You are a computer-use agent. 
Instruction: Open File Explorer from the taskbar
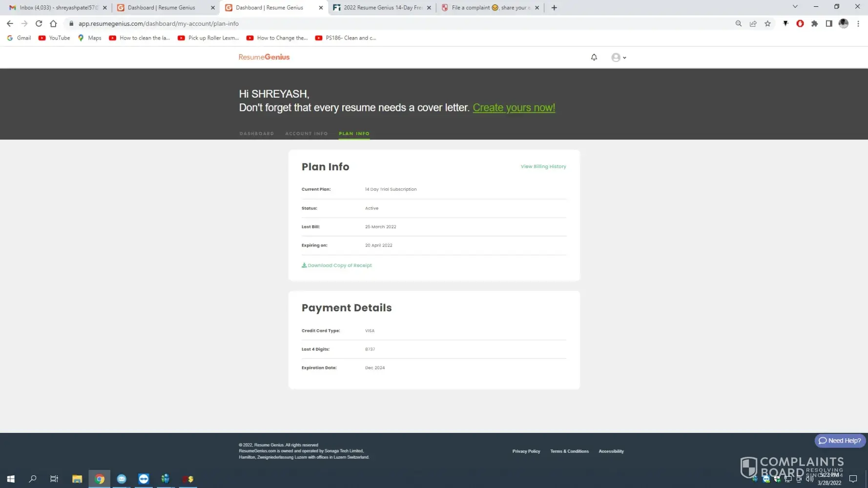pyautogui.click(x=77, y=479)
